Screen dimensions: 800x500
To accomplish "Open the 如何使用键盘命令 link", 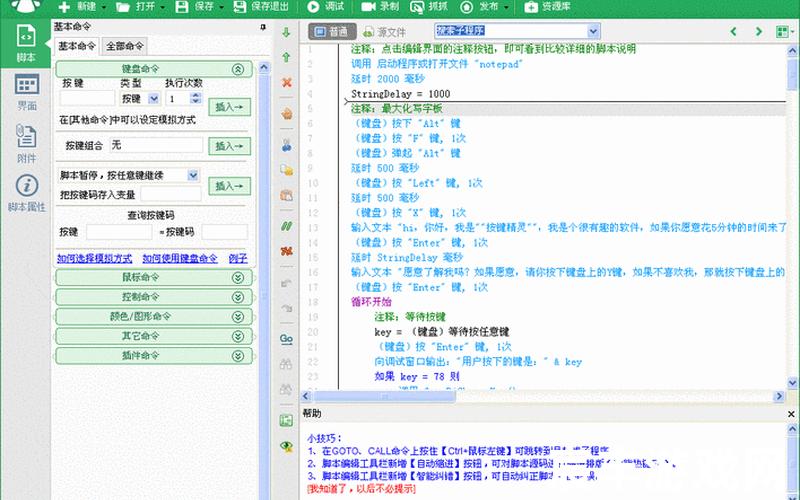I will [180, 259].
